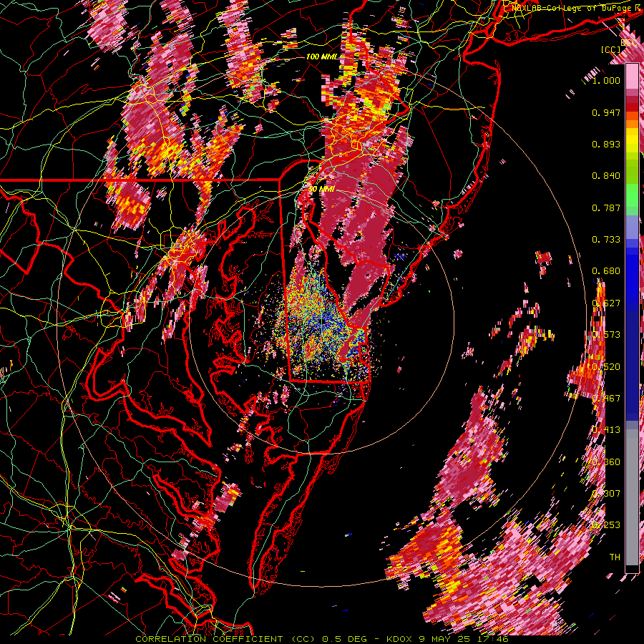The height and width of the screenshot is (644, 644).
Task: Click the 0.307 scale label
Action: coord(606,493)
